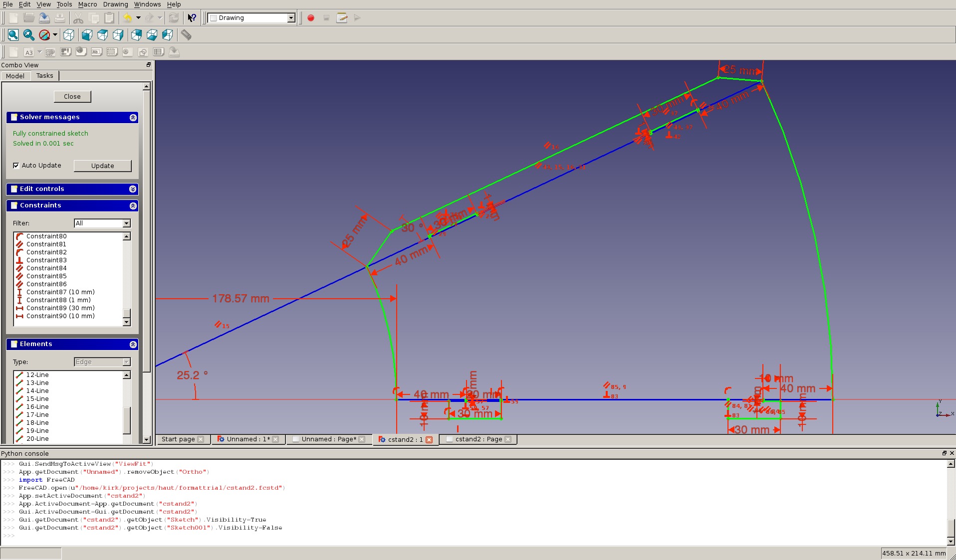Activate the What's This help pointer
The height and width of the screenshot is (560, 956).
pyautogui.click(x=192, y=18)
